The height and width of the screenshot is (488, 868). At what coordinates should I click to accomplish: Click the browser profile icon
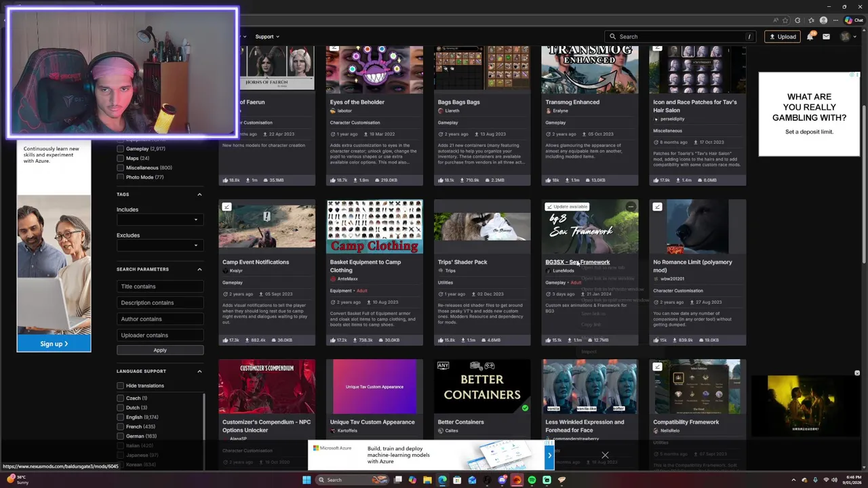click(823, 20)
